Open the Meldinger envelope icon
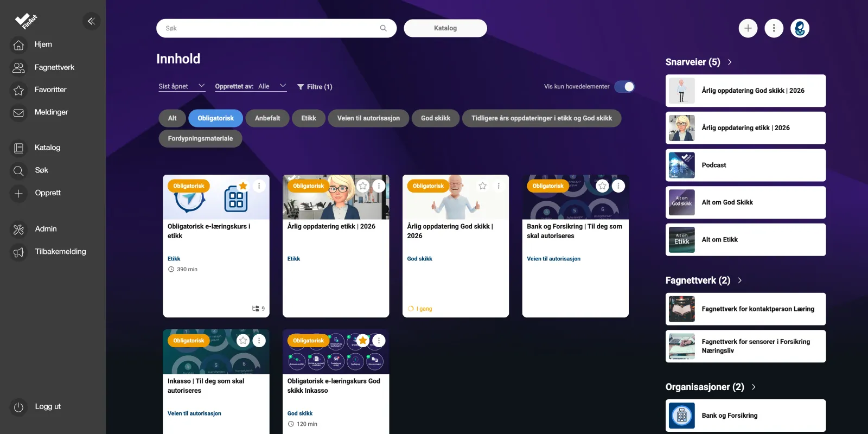Viewport: 868px width, 434px height. tap(18, 113)
